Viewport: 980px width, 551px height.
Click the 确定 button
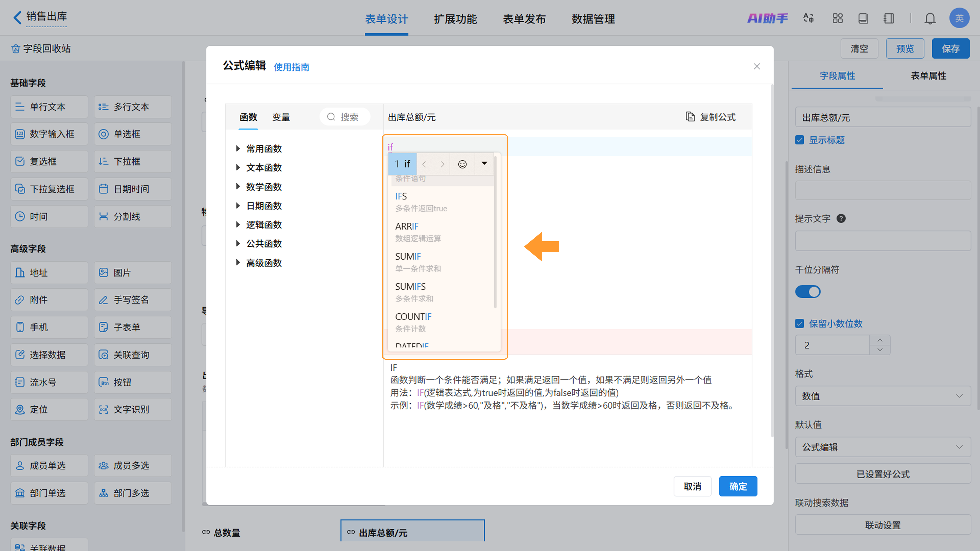pos(738,486)
